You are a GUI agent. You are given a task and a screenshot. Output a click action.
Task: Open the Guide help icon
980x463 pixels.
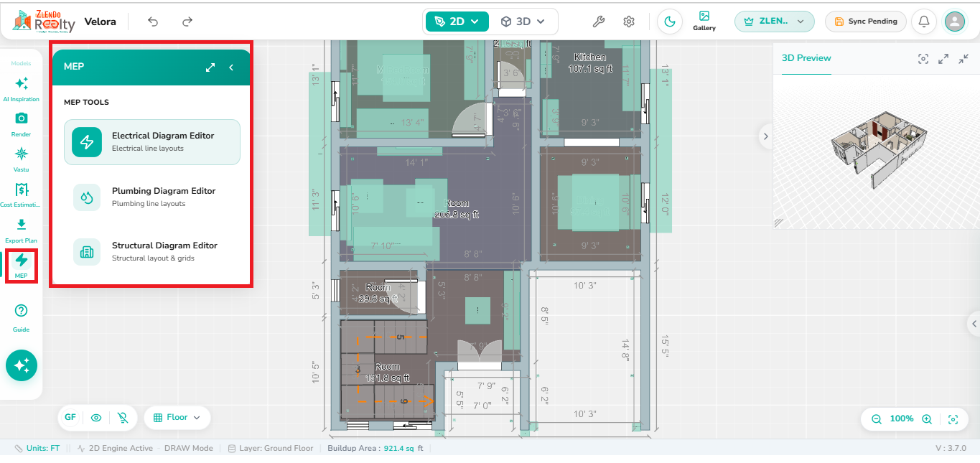point(22,318)
